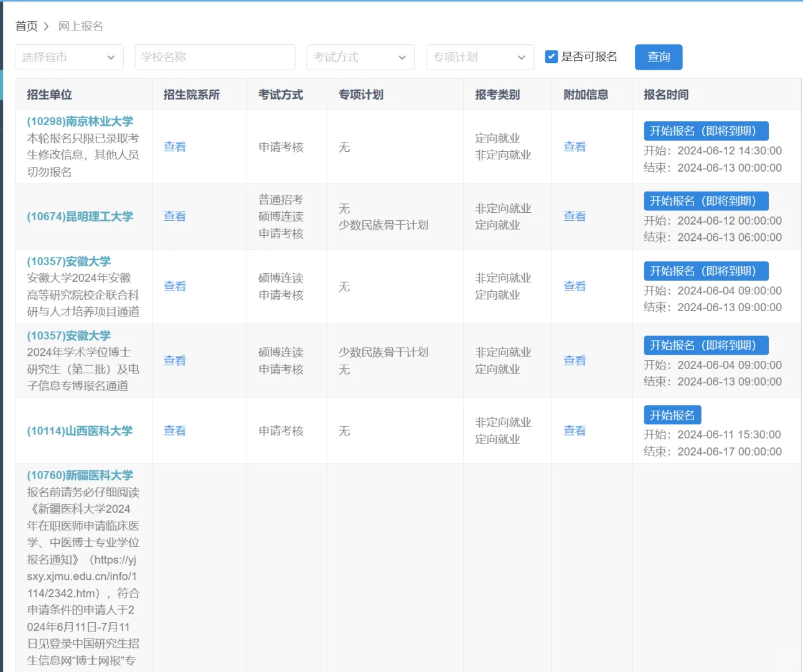Click the 专项计划 column header
Image resolution: width=803 pixels, height=672 pixels.
point(361,95)
